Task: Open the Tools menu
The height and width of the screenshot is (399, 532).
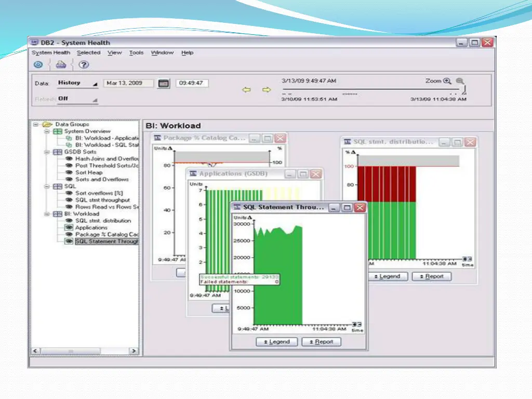Action: click(137, 52)
